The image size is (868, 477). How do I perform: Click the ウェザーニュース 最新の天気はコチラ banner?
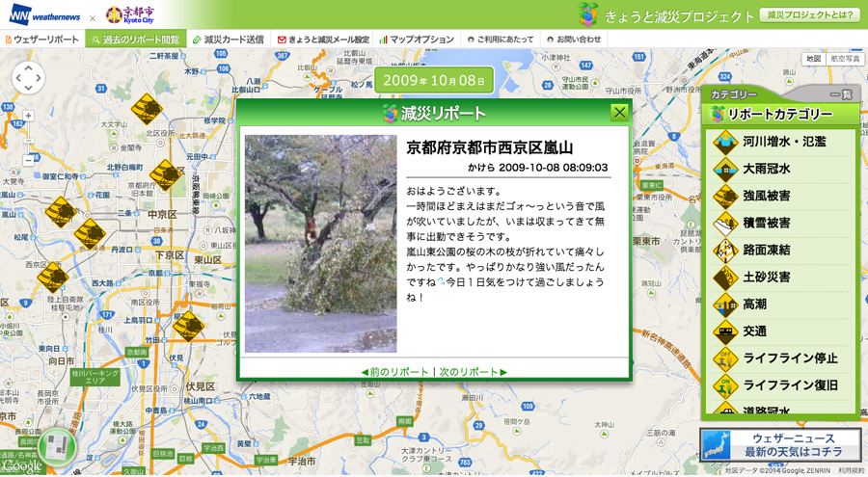click(x=781, y=445)
